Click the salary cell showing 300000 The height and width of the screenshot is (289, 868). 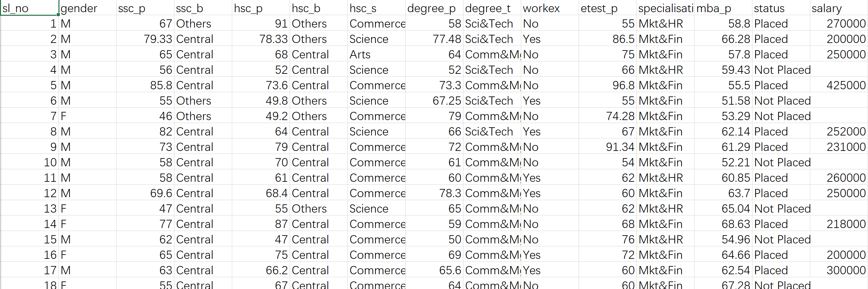838,270
